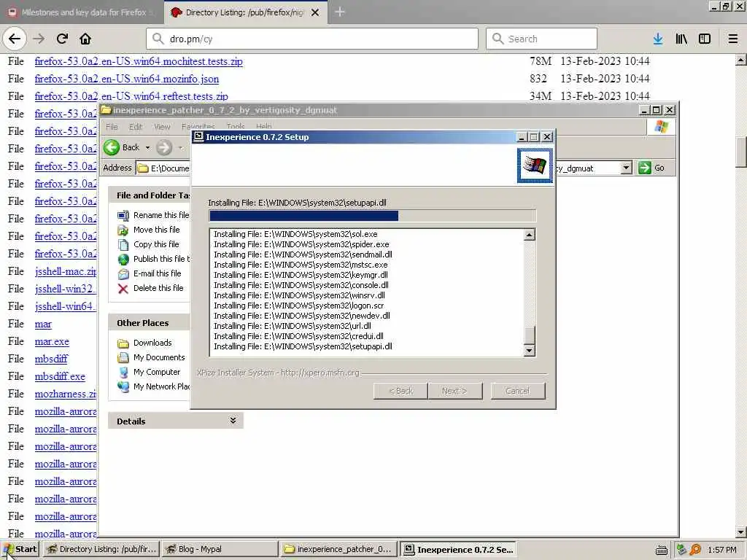Click the Rename this file icon
Image resolution: width=747 pixels, height=560 pixels.
[123, 216]
